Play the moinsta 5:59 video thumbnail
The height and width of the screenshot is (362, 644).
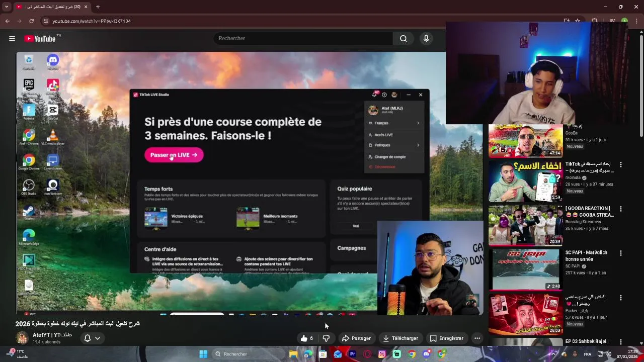click(x=525, y=181)
